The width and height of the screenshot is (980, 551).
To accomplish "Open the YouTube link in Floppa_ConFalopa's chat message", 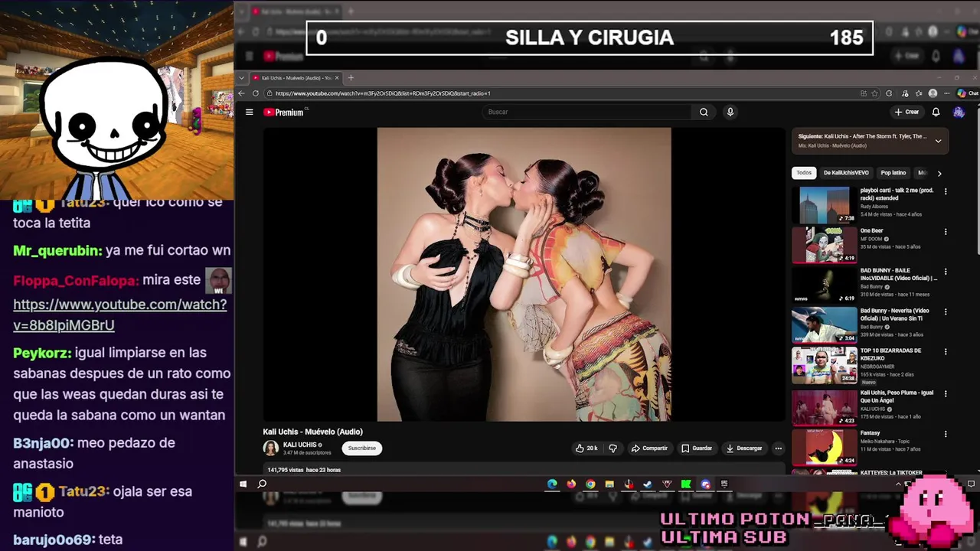I will [119, 315].
